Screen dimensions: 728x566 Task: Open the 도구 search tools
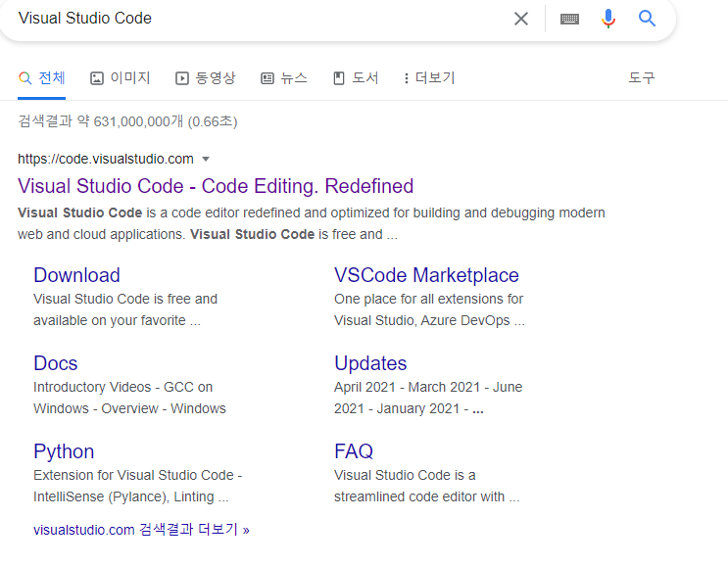pyautogui.click(x=642, y=77)
